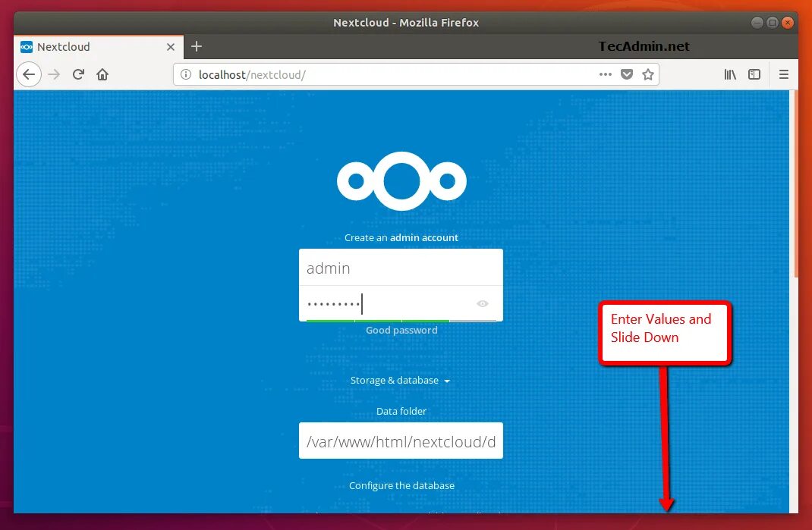
Task: Show the sidebars panel
Action: 754,74
